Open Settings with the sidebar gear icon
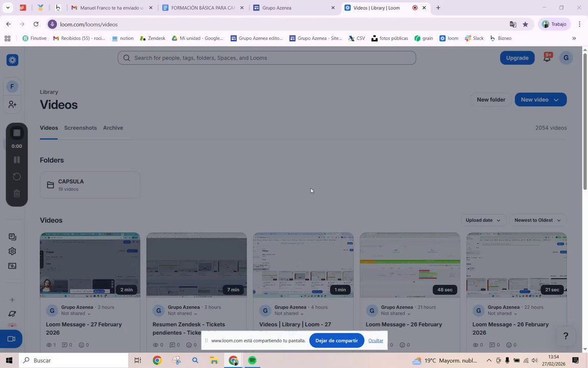 [12, 251]
